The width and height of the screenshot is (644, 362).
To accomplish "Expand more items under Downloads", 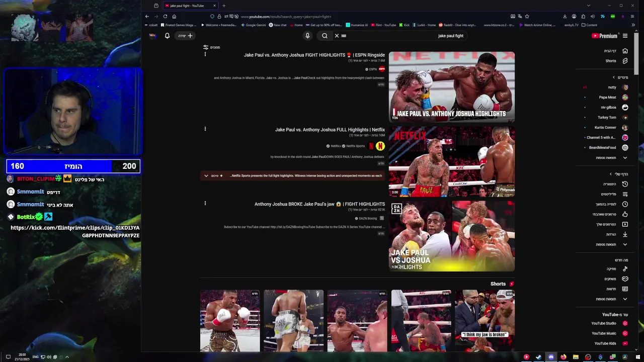I will [x=611, y=244].
